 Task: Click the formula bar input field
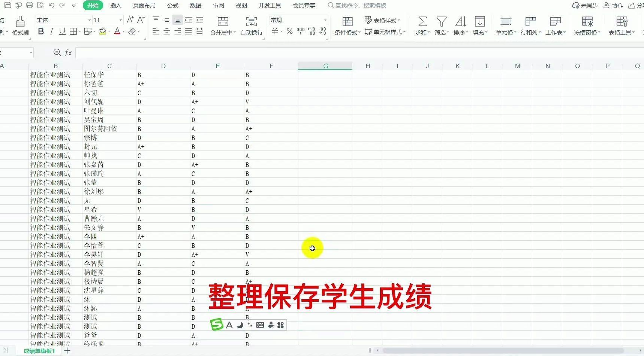356,52
